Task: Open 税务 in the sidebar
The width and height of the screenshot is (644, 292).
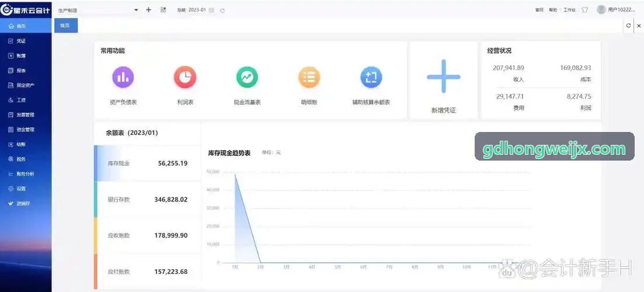Action: 26,159
